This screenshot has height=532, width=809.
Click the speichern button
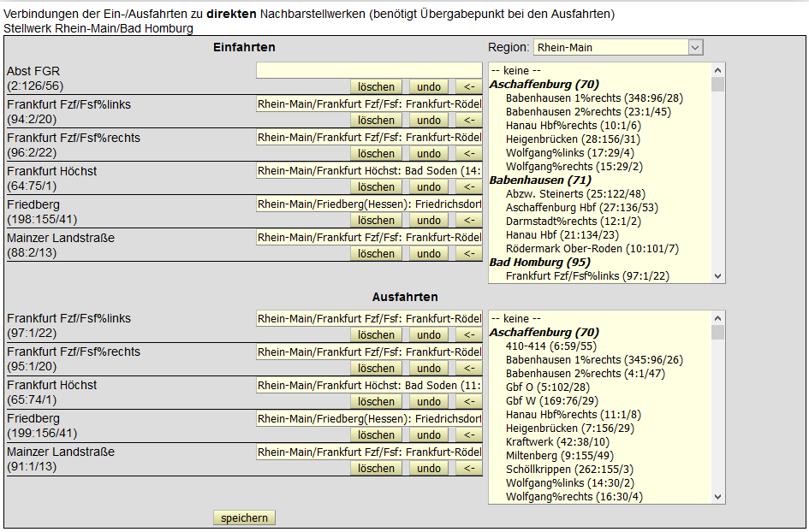(244, 517)
